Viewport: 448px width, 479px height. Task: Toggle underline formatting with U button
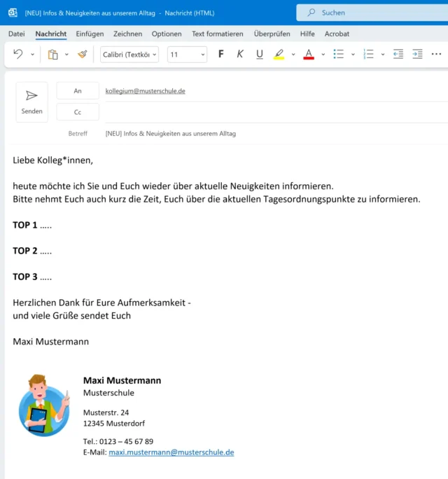point(260,54)
